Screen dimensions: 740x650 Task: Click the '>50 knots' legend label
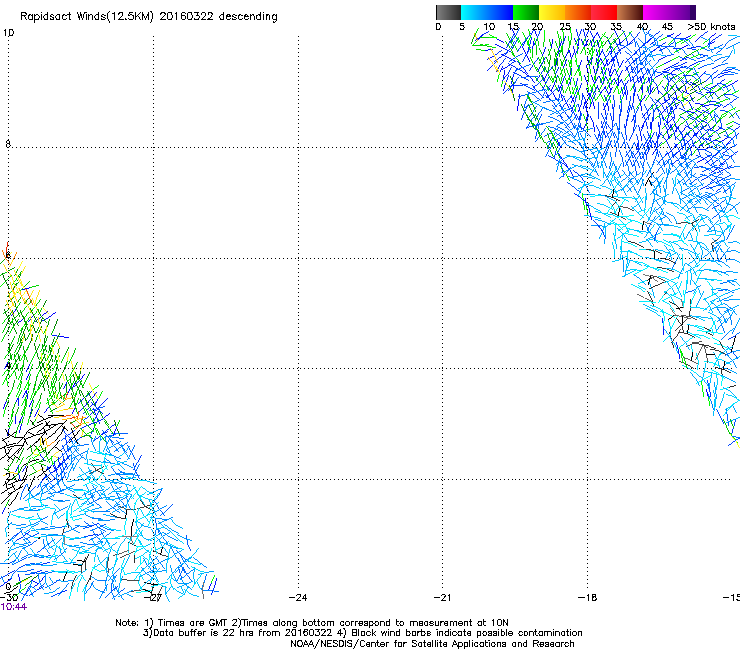[x=711, y=26]
